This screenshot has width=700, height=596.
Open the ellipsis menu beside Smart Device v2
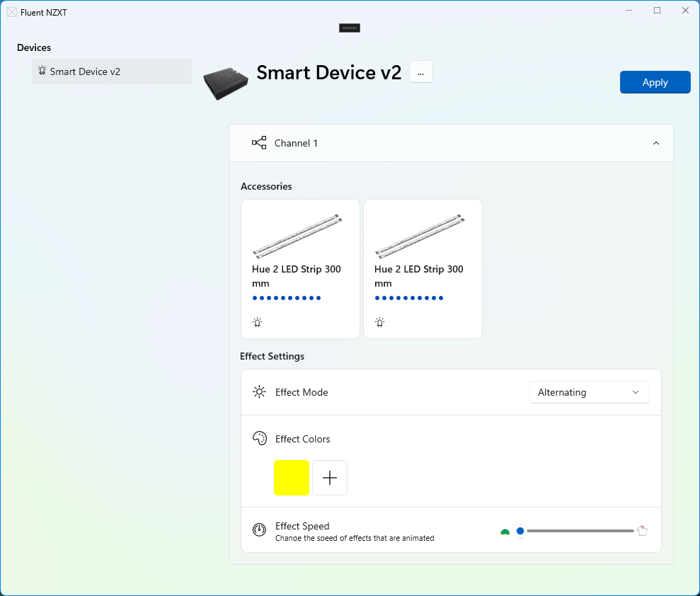(420, 72)
